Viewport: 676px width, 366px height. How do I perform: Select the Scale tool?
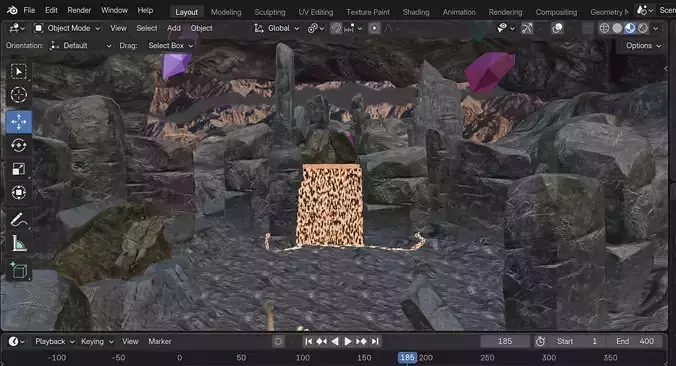(19, 169)
